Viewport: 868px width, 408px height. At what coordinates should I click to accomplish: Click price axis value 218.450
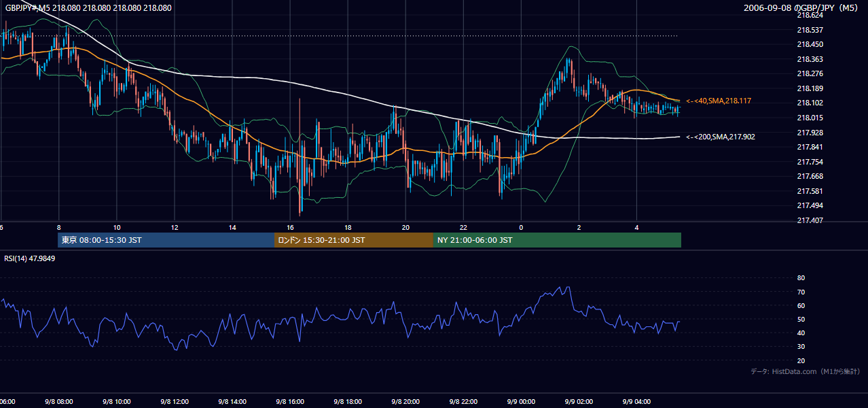[810, 44]
